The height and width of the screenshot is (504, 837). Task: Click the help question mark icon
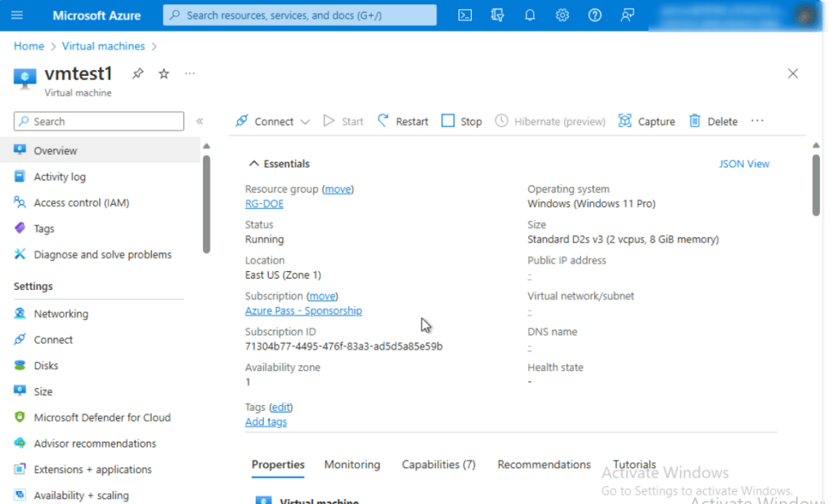pos(595,15)
